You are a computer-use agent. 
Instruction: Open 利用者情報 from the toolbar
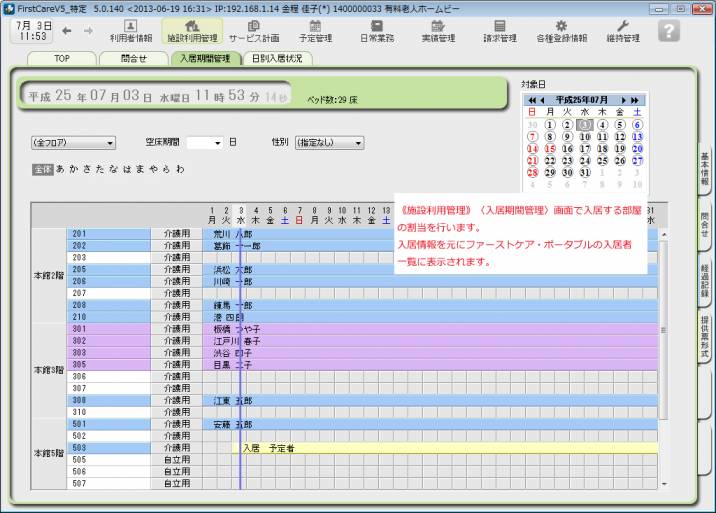130,31
